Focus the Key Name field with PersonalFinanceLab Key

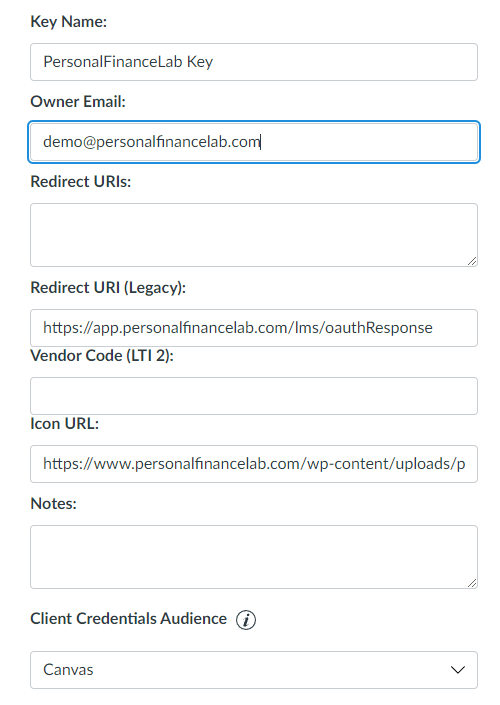click(x=254, y=62)
